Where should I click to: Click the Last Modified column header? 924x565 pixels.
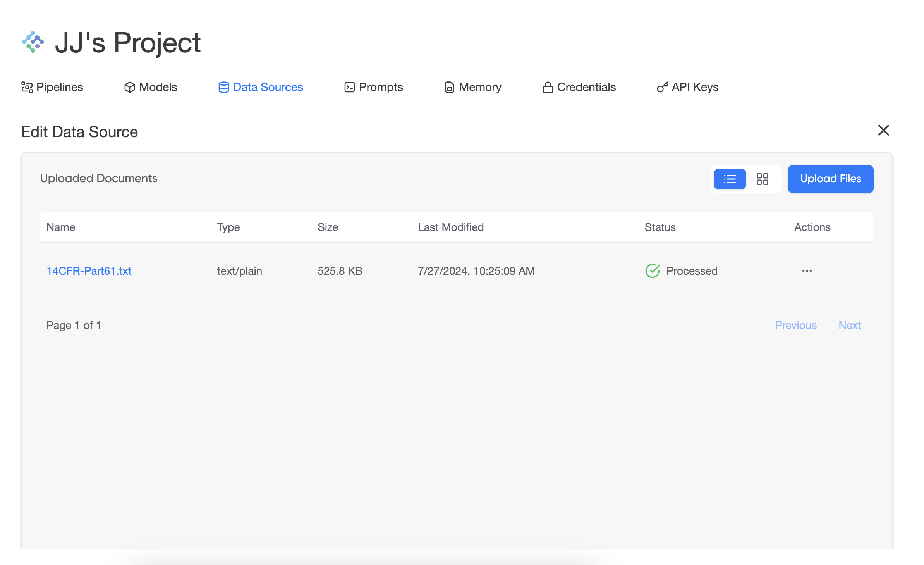click(x=451, y=227)
